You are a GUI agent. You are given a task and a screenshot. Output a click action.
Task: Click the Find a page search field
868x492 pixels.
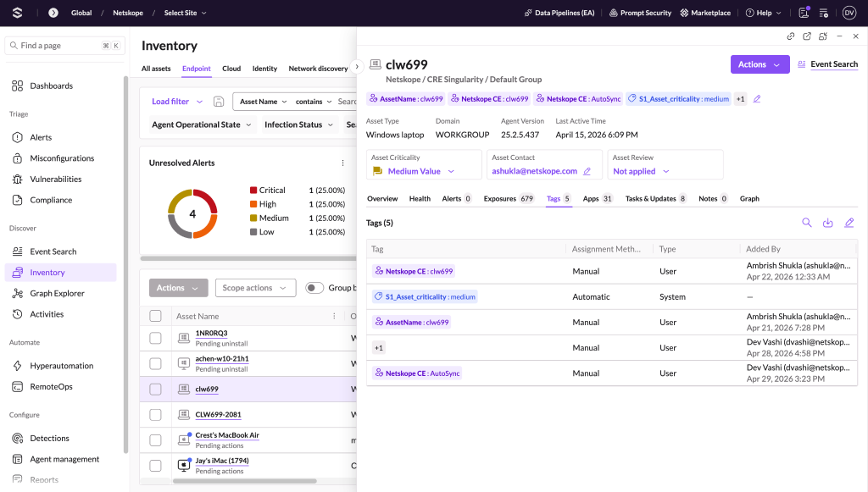(64, 46)
